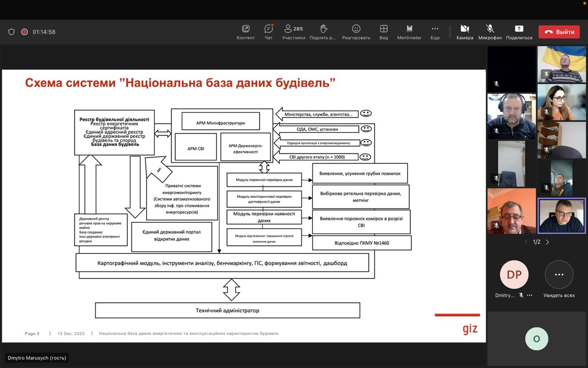Screen dimensions: 588x368
Task: Open the Реагировать reactions menu
Action: (356, 32)
